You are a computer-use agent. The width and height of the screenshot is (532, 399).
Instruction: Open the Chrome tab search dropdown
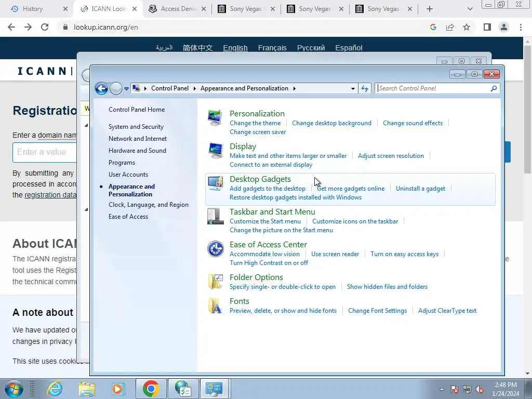point(470,9)
